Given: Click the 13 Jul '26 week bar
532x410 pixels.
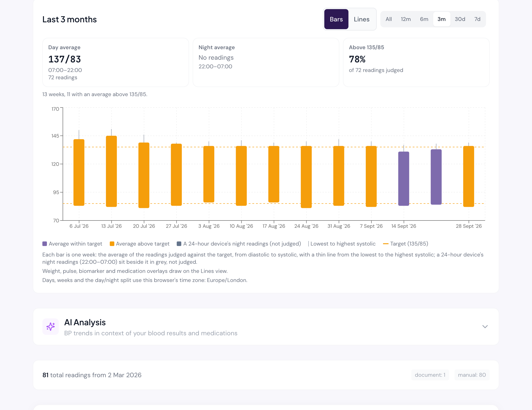Looking at the screenshot, I should 111,171.
